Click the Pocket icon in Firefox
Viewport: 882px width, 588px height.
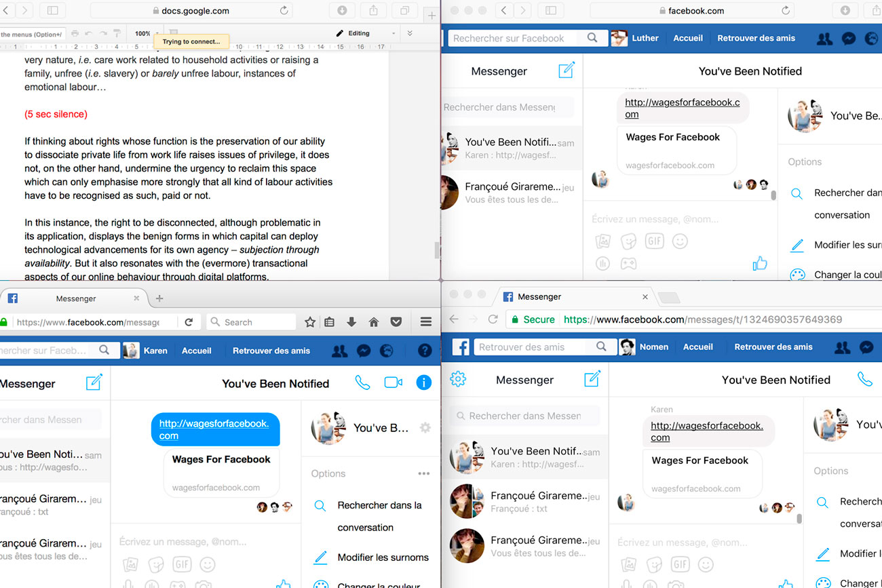[x=396, y=322]
